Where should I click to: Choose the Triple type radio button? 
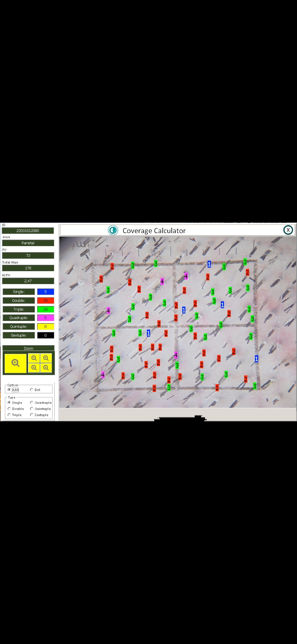pyautogui.click(x=9, y=415)
